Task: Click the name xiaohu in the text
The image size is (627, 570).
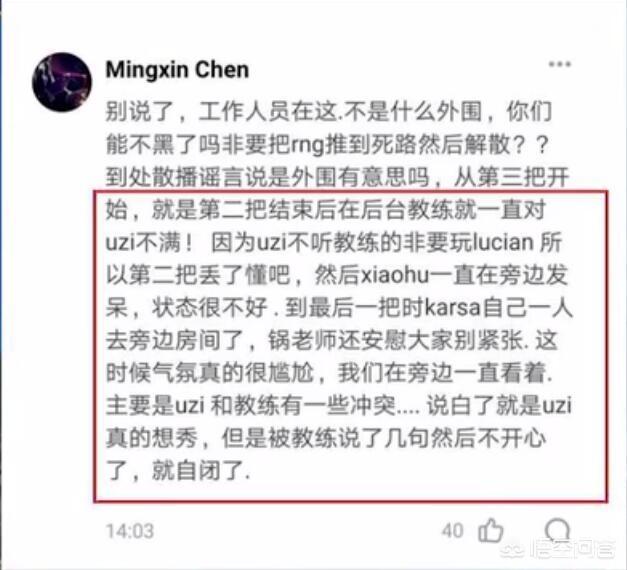Action: click(x=395, y=276)
